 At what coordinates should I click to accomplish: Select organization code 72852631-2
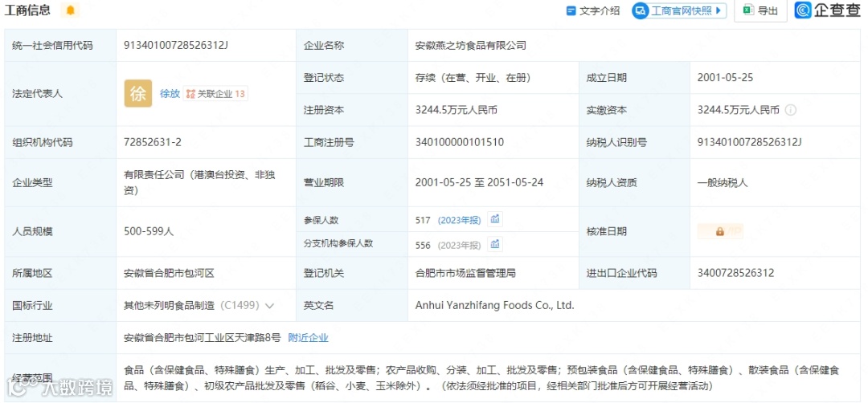point(153,143)
